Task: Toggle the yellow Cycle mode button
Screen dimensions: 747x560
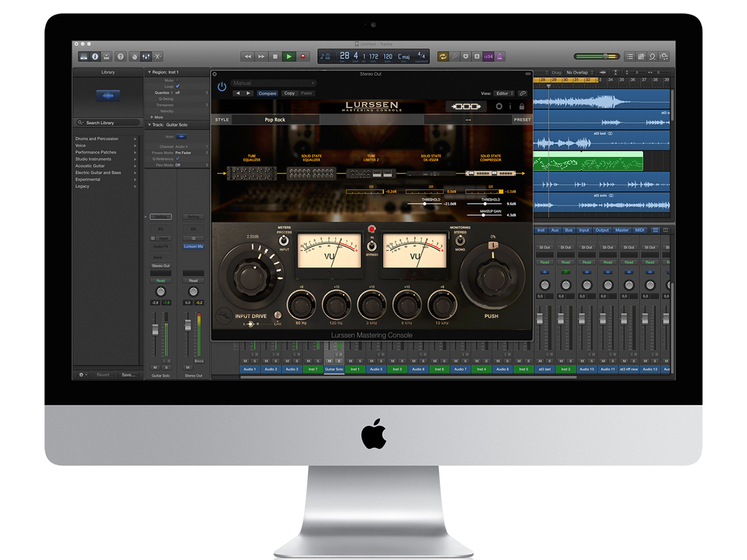Action: coord(443,56)
